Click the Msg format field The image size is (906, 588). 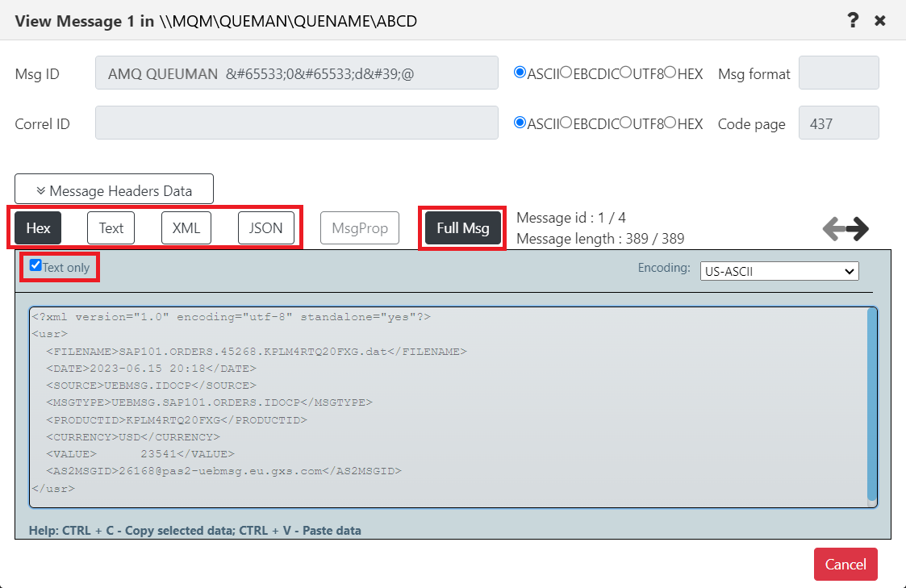coord(838,73)
